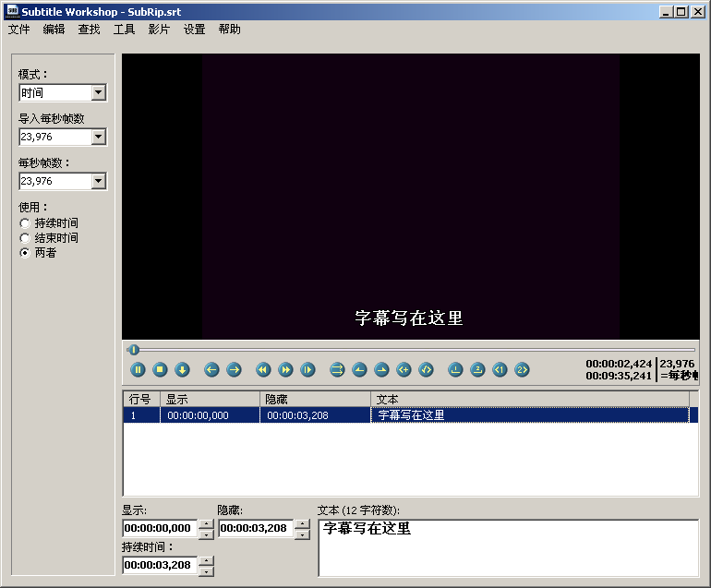Stop the video playback

click(x=160, y=370)
